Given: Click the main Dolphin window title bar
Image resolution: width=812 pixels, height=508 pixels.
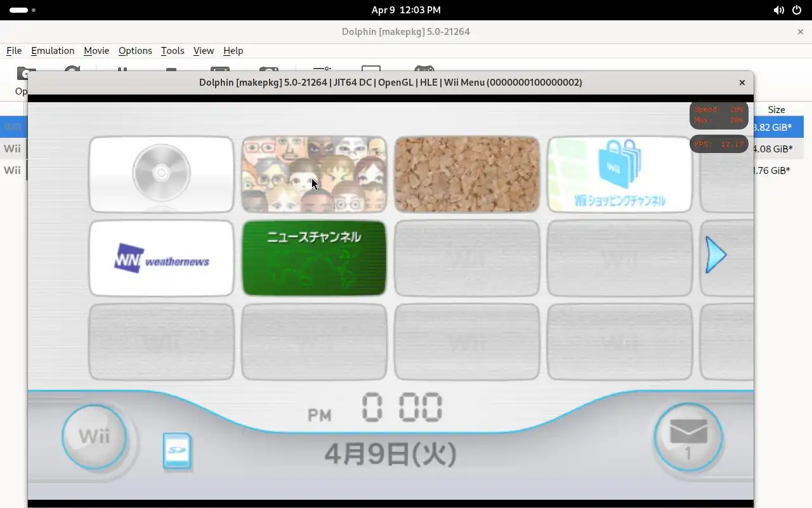Looking at the screenshot, I should 406,32.
